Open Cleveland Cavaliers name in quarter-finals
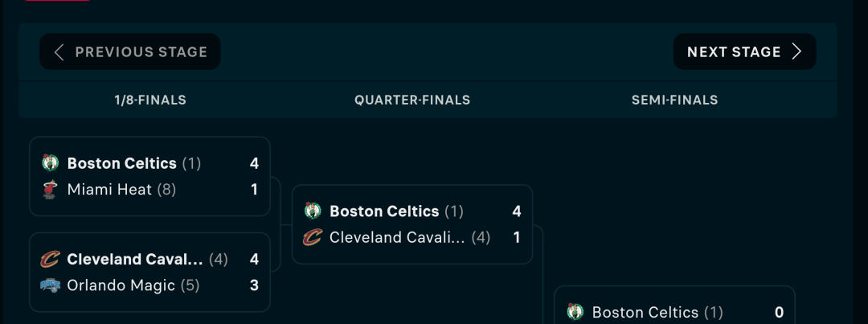The image size is (868, 324). point(397,237)
